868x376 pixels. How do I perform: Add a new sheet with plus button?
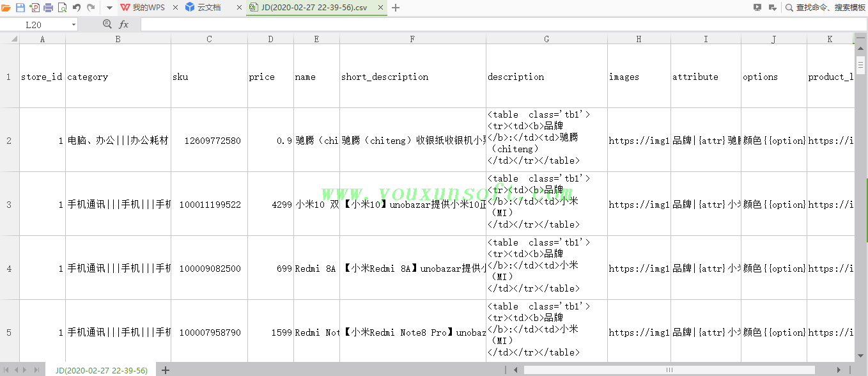[166, 370]
